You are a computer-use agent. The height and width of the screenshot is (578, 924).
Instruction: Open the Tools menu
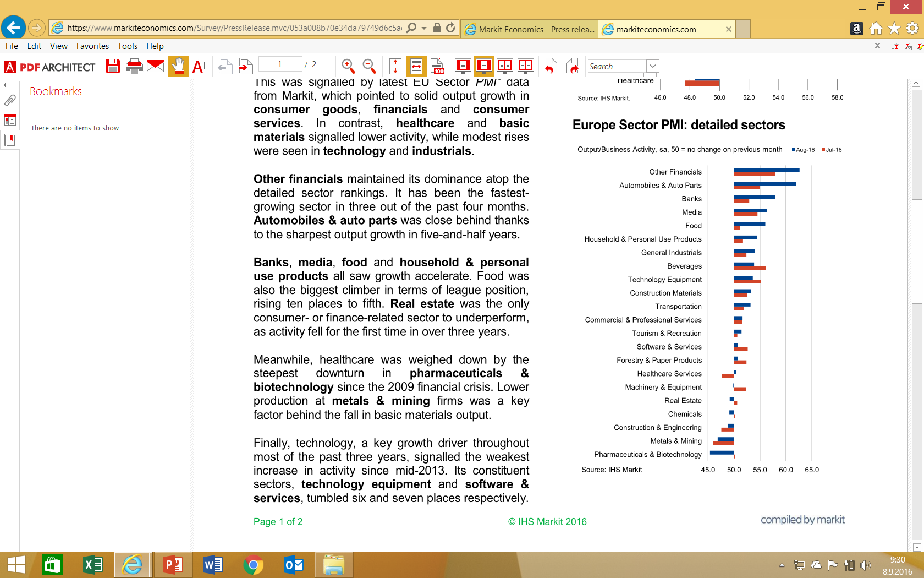[128, 46]
